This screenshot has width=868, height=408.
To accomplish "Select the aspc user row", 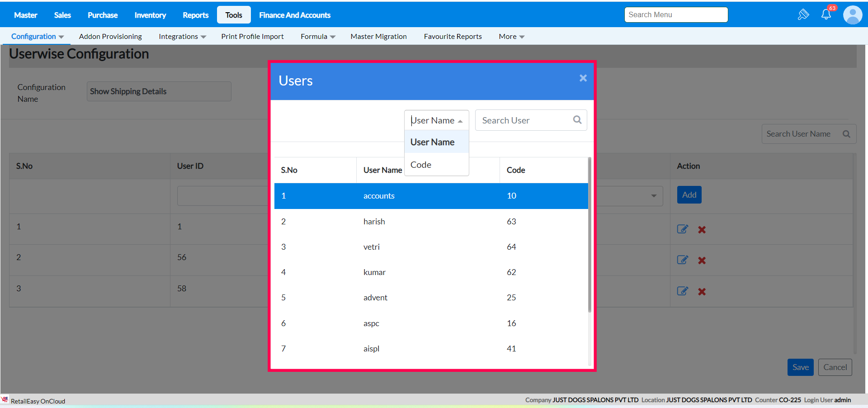I will tap(431, 323).
